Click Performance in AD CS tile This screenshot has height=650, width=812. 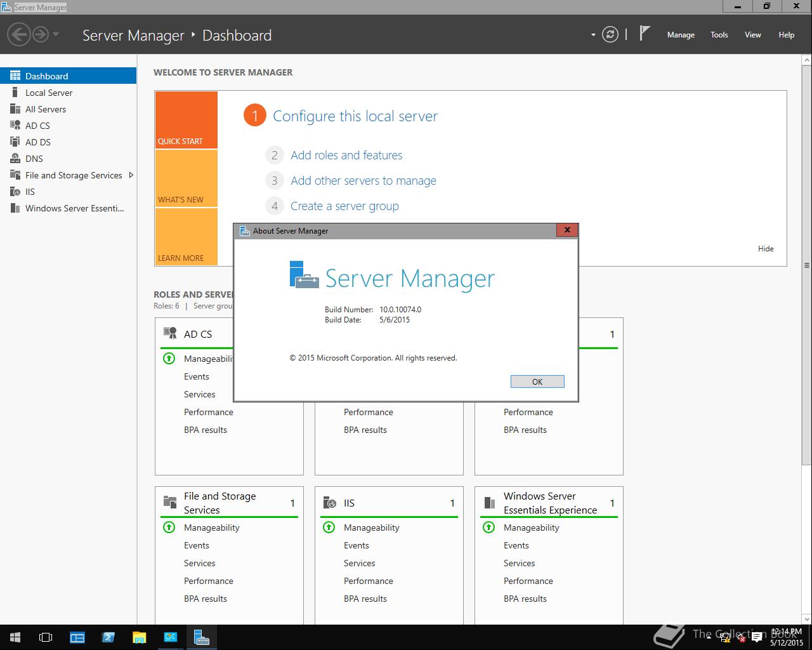coord(209,412)
